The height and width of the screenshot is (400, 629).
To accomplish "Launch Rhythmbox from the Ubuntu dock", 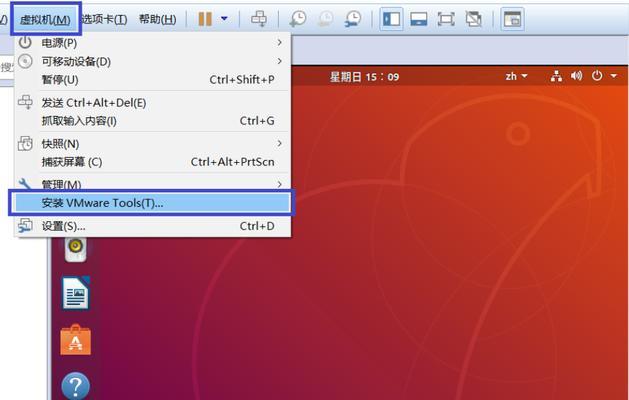I will click(x=75, y=248).
